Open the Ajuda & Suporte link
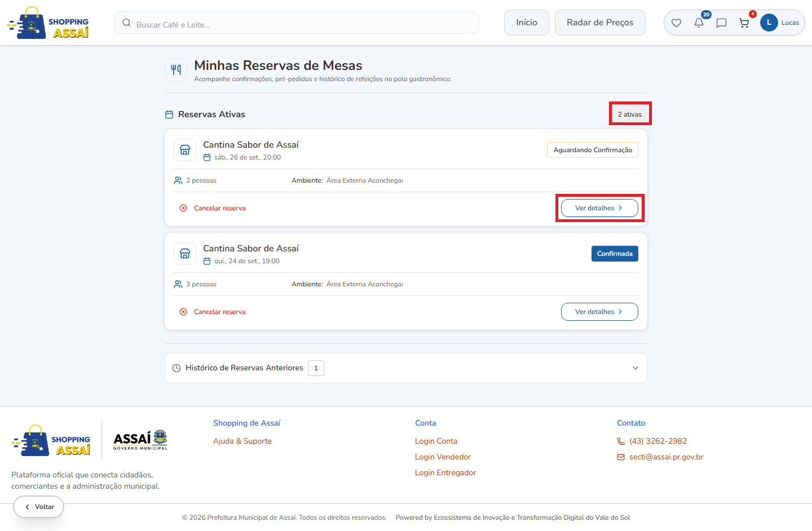The width and height of the screenshot is (812, 531). 242,441
